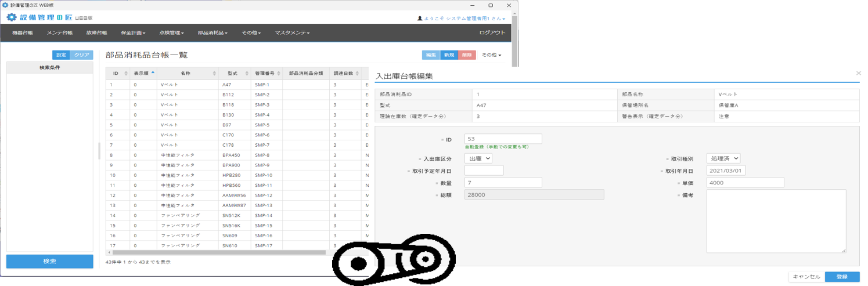Click the 数量 input field

coord(503,183)
